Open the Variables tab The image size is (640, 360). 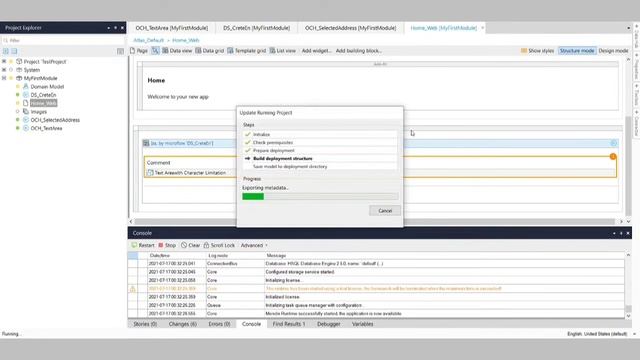click(362, 324)
